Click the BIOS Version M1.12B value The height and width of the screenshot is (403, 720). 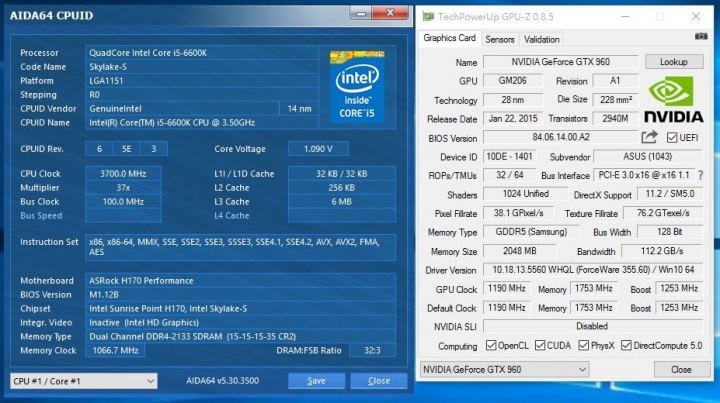click(x=104, y=295)
